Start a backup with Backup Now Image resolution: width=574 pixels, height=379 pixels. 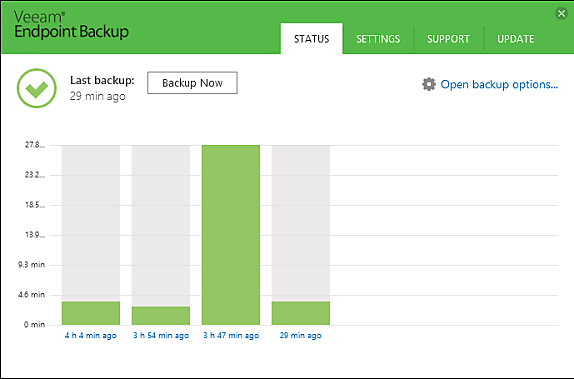click(x=192, y=83)
